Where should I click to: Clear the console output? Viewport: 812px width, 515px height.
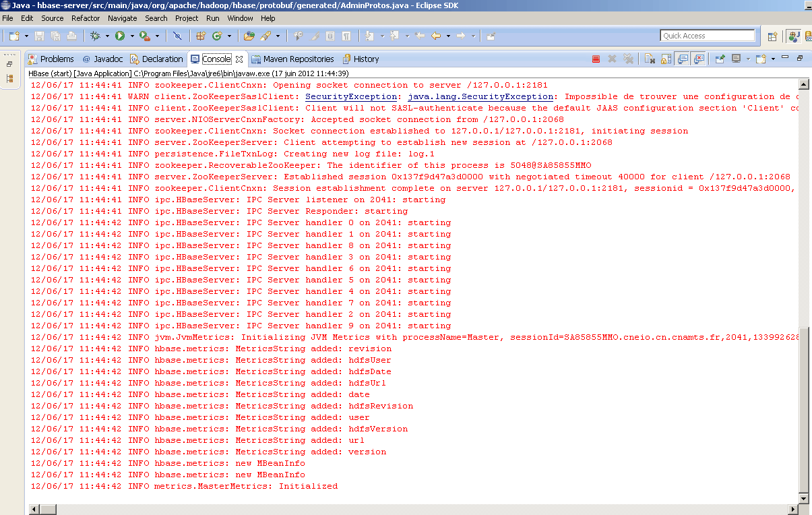click(x=651, y=59)
